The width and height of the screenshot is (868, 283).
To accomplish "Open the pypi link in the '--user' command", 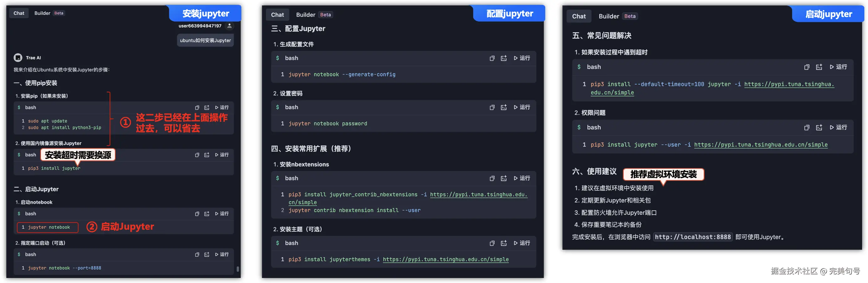I will [x=761, y=145].
